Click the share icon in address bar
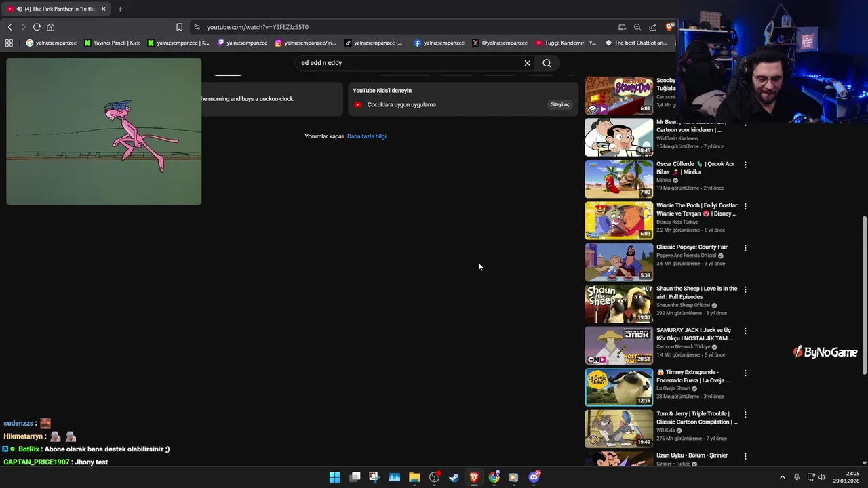 (652, 27)
